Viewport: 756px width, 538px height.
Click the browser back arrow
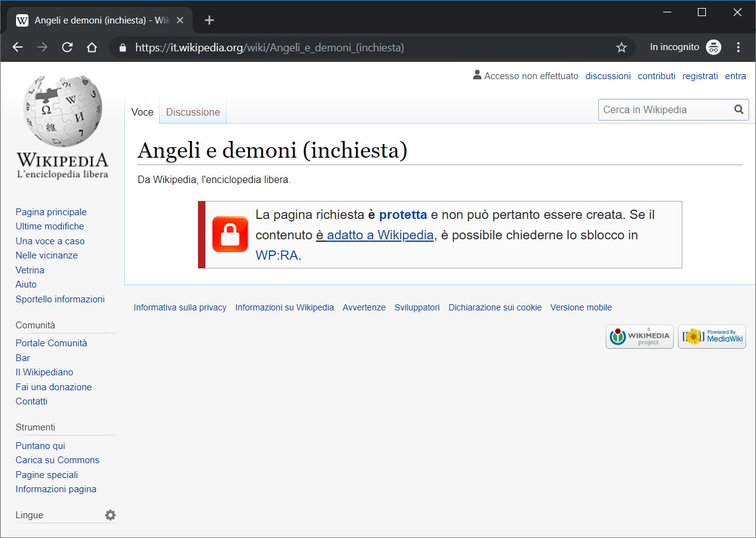coord(17,48)
